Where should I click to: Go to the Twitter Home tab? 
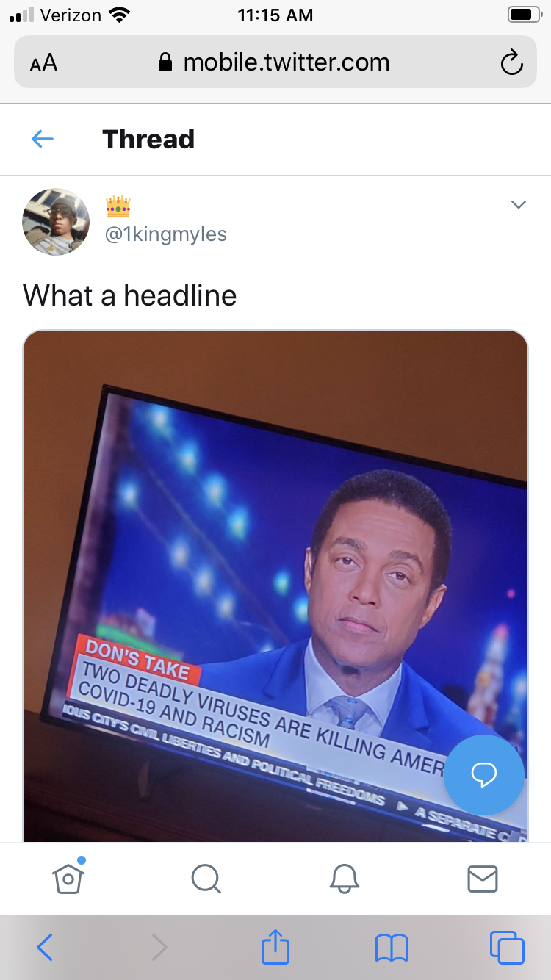68,877
